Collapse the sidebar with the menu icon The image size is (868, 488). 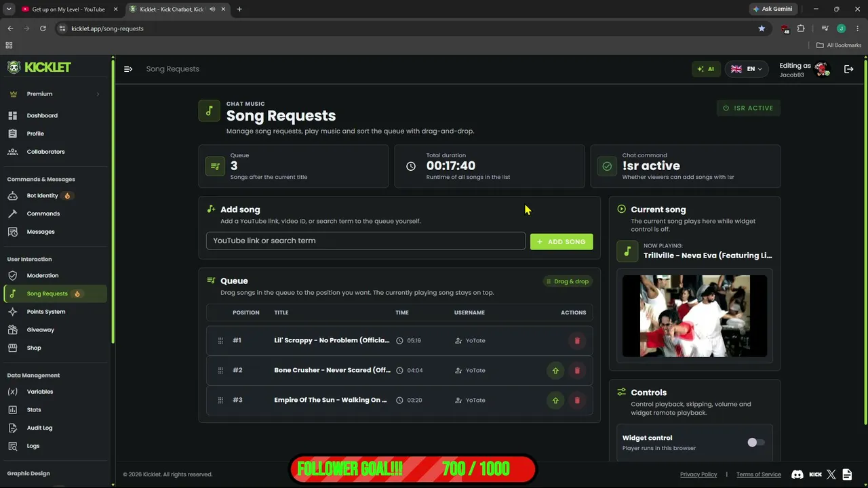click(128, 69)
